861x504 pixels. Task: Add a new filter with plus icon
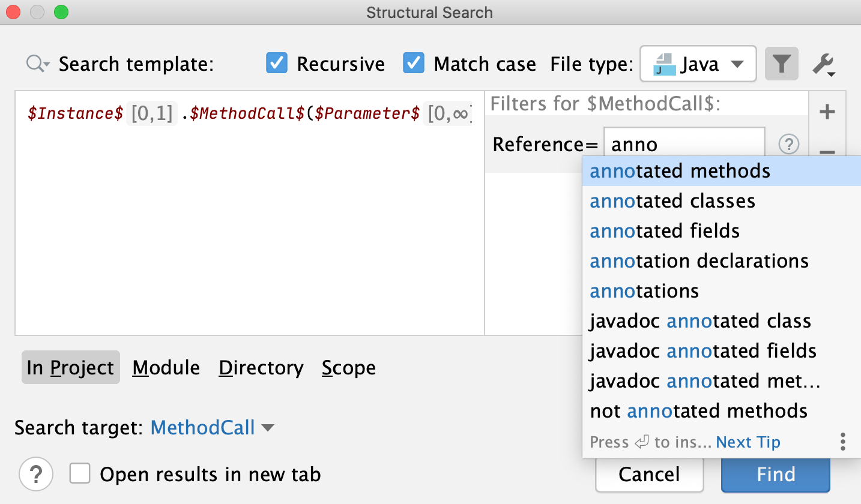827,111
